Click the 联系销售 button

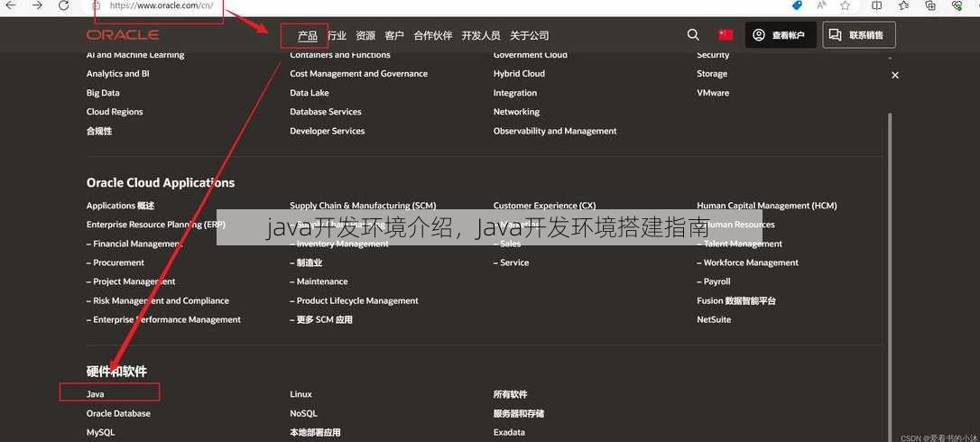coord(859,35)
